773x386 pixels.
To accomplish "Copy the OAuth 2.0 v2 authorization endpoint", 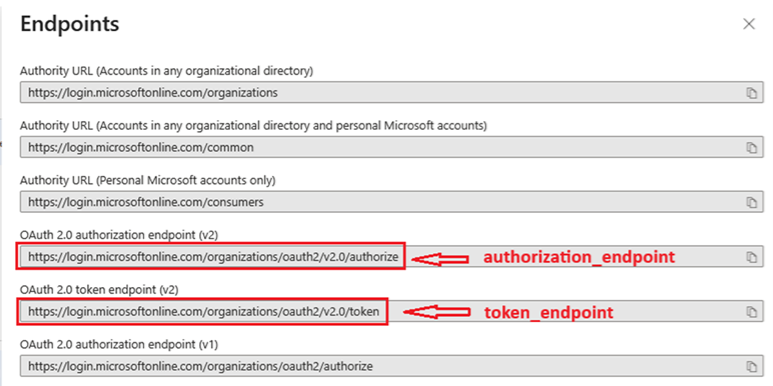I will point(751,257).
